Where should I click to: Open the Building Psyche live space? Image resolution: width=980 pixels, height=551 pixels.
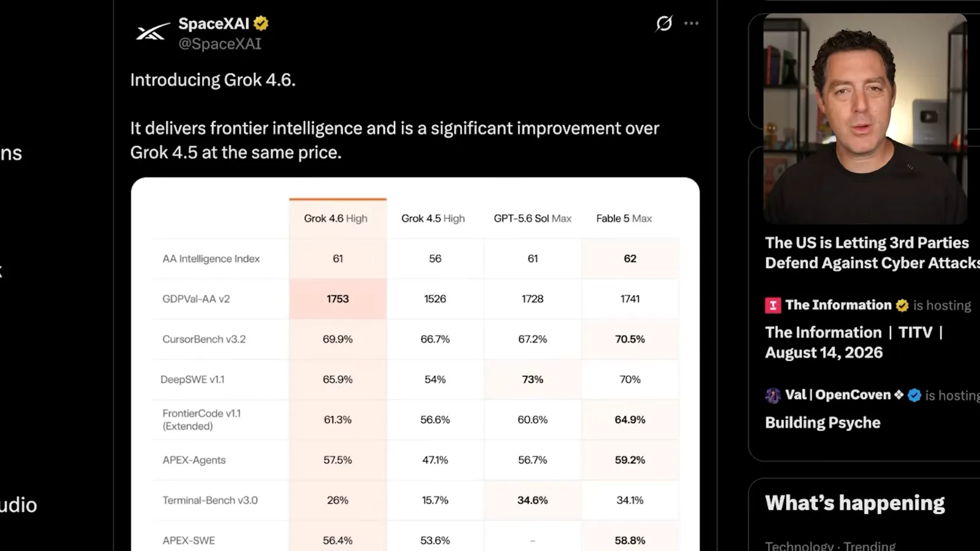pyautogui.click(x=823, y=423)
